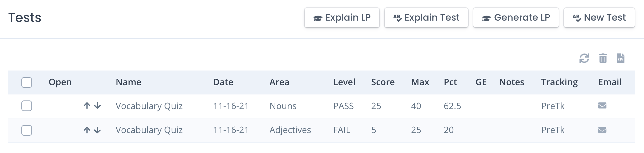Open the Explain LP button
The width and height of the screenshot is (644, 153).
tap(342, 18)
